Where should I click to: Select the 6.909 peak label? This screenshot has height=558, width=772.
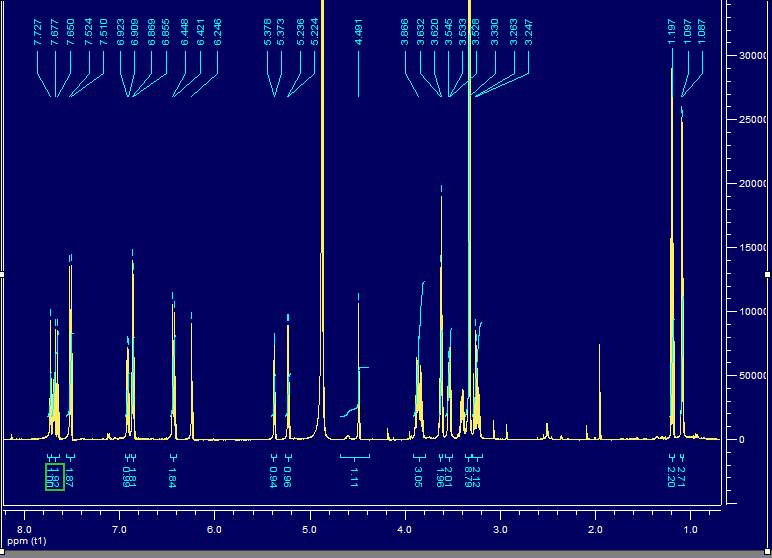(134, 33)
